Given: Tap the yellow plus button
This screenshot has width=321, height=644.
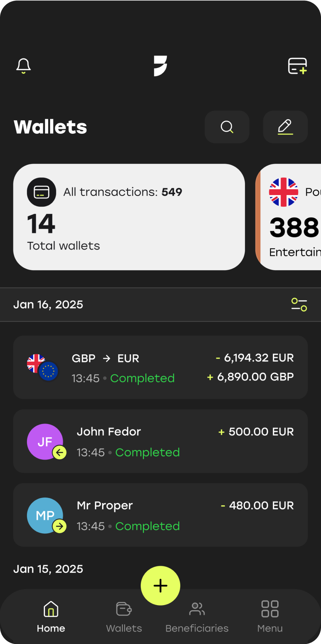Looking at the screenshot, I should tap(160, 585).
